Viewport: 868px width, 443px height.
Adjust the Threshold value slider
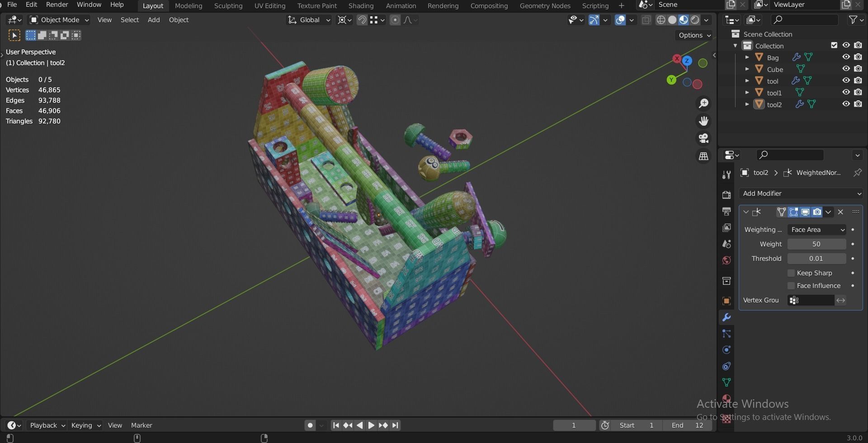pos(816,259)
